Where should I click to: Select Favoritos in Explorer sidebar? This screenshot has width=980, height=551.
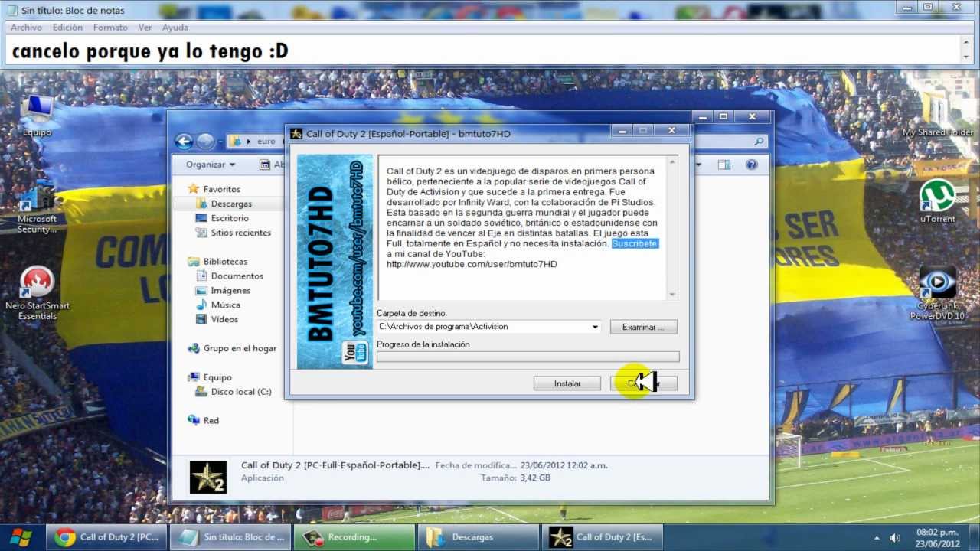tap(222, 189)
